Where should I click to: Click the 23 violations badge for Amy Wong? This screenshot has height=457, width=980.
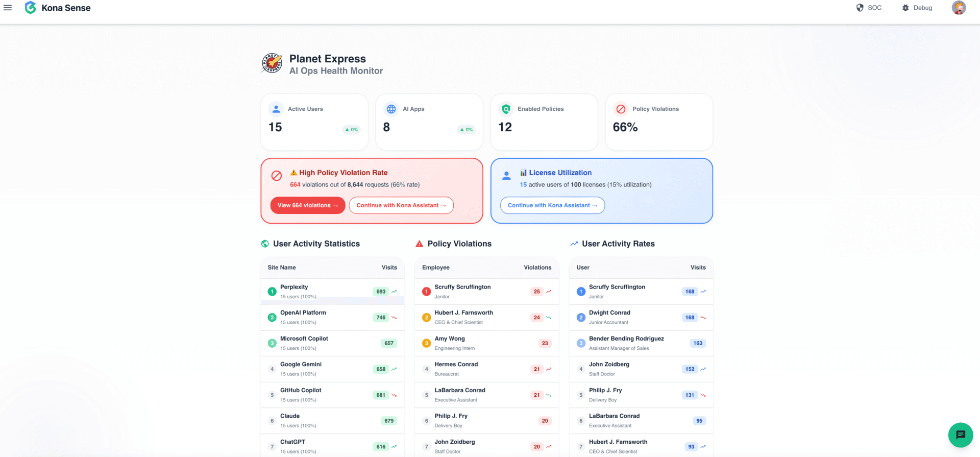(x=545, y=343)
